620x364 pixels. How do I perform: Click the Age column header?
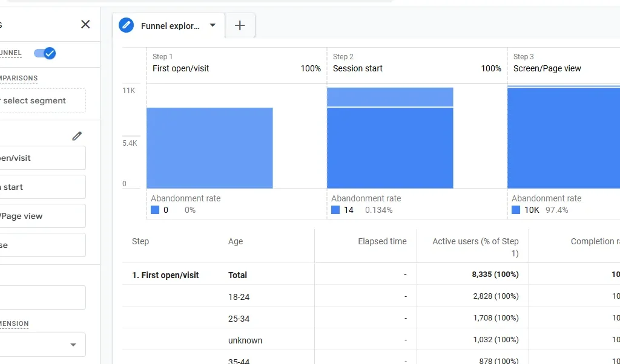236,242
